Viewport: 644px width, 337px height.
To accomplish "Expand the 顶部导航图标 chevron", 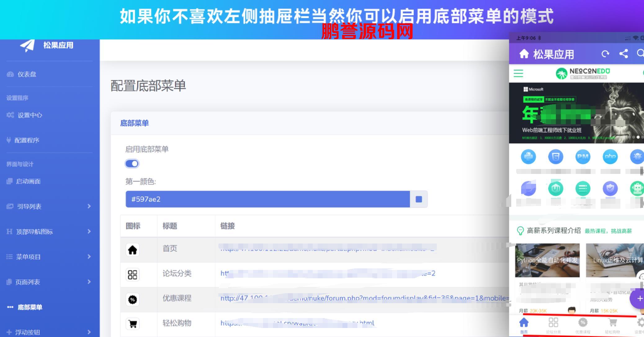I will (x=89, y=231).
